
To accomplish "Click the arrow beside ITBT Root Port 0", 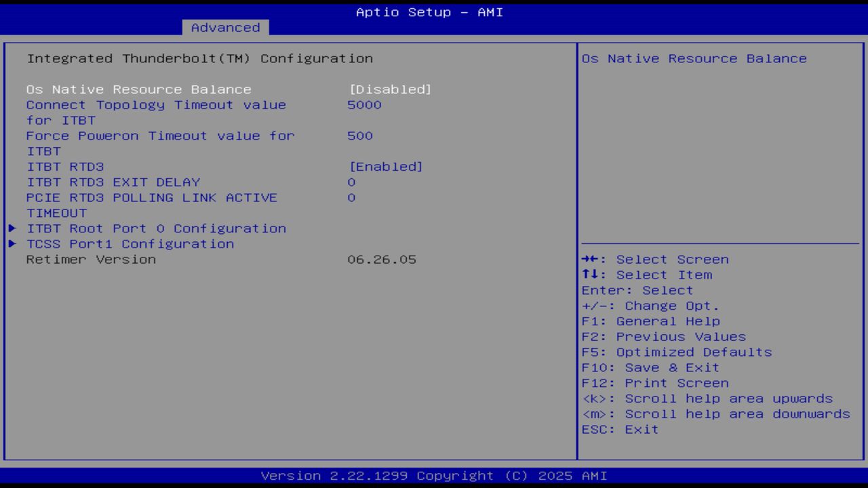I will point(12,228).
